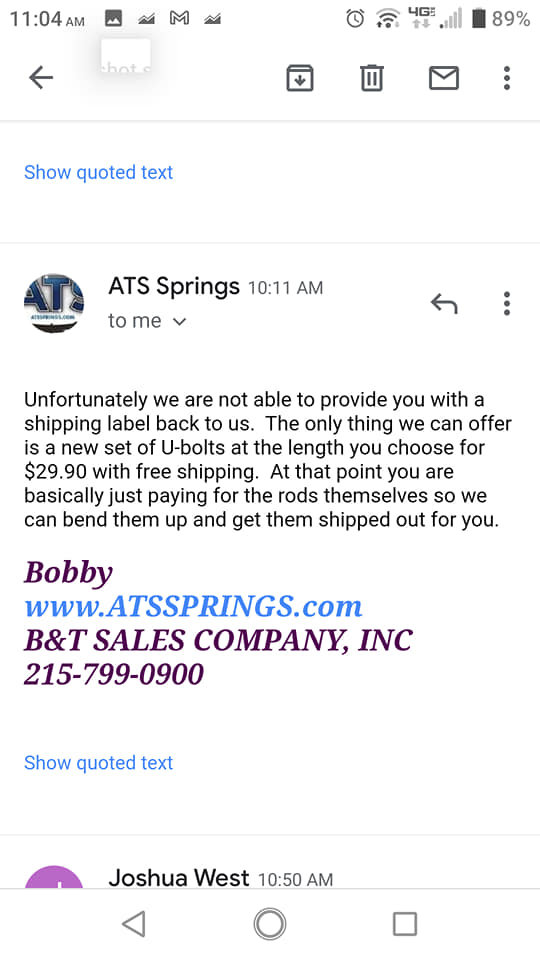Open www.ATSSPRINGS.com link
The height and width of the screenshot is (960, 540).
point(193,606)
